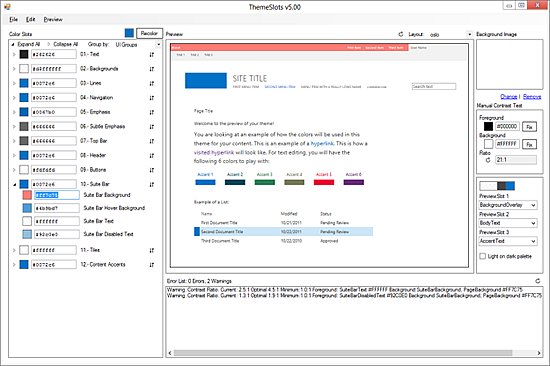Open the Layout dropdown
This screenshot has height=366, width=550.
point(469,34)
